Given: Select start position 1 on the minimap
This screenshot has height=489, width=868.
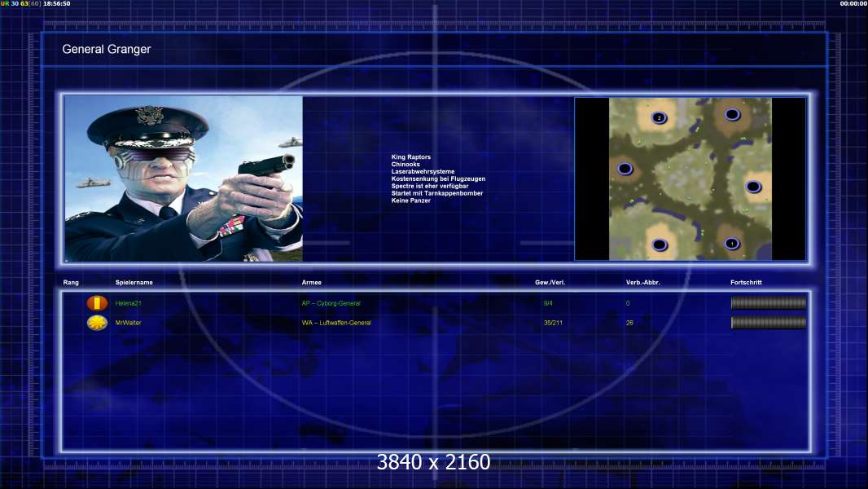Looking at the screenshot, I should [x=732, y=243].
